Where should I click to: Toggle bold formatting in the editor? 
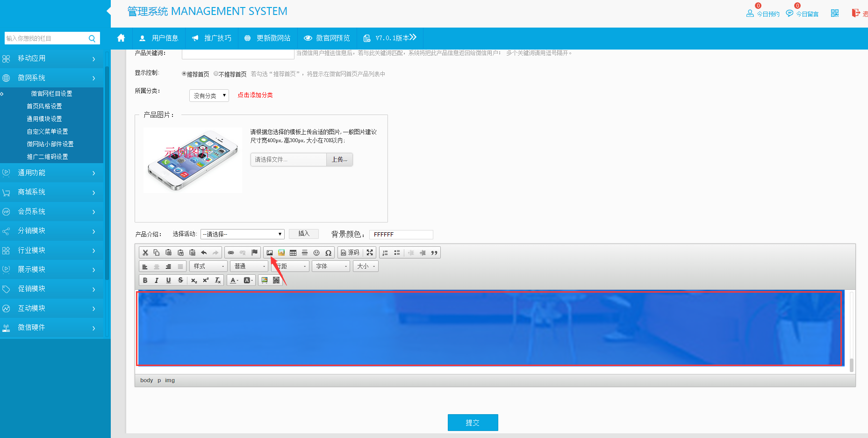click(145, 280)
